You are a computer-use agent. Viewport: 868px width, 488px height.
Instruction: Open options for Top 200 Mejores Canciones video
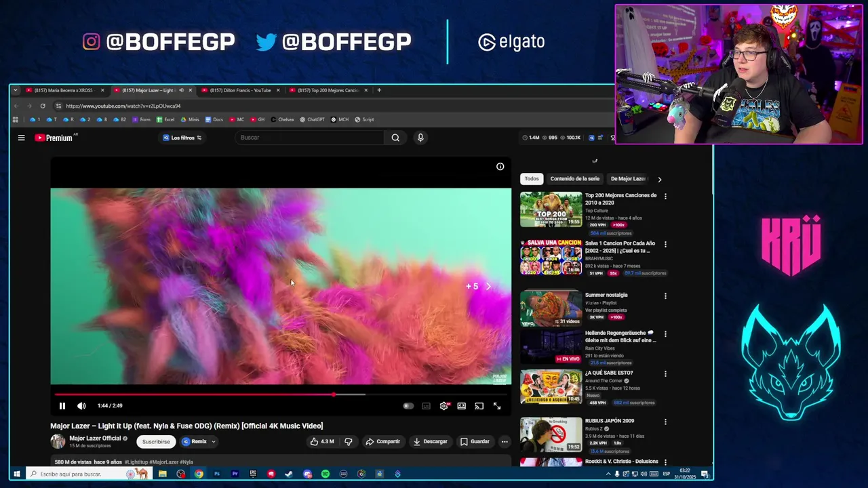coord(665,197)
